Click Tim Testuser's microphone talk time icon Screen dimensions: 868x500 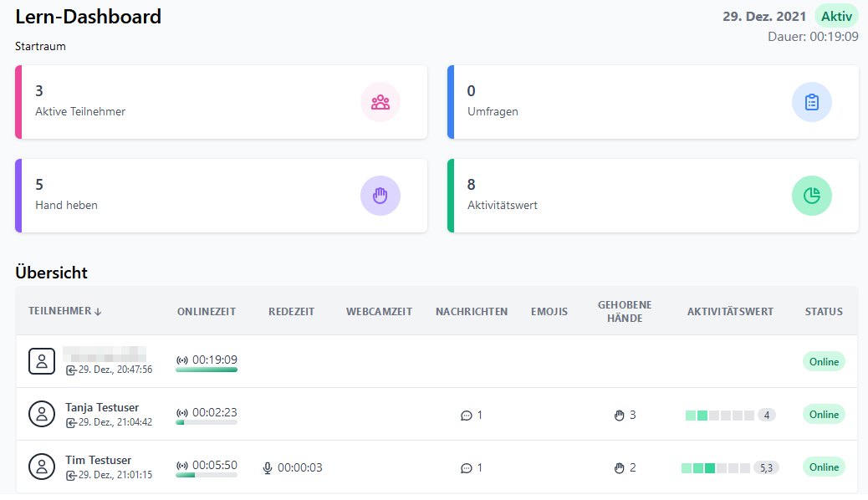click(268, 467)
